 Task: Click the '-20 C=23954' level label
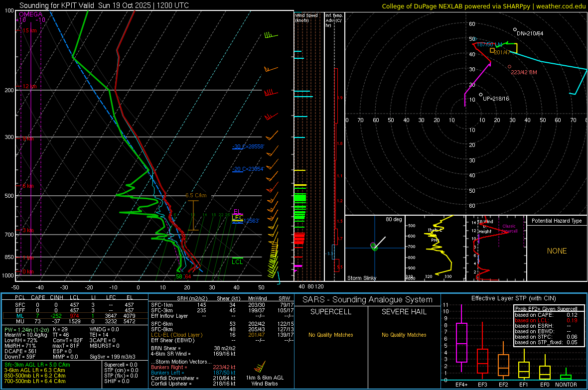click(x=248, y=169)
